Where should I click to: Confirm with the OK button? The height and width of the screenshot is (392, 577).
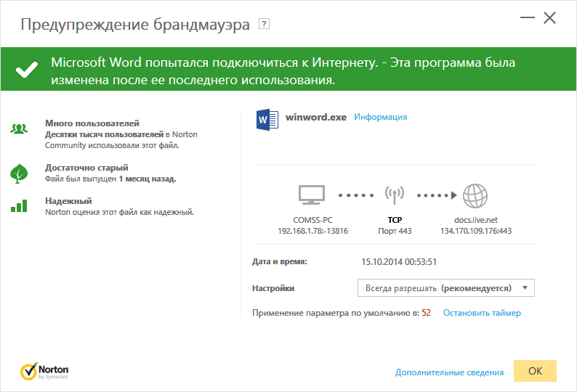click(535, 371)
